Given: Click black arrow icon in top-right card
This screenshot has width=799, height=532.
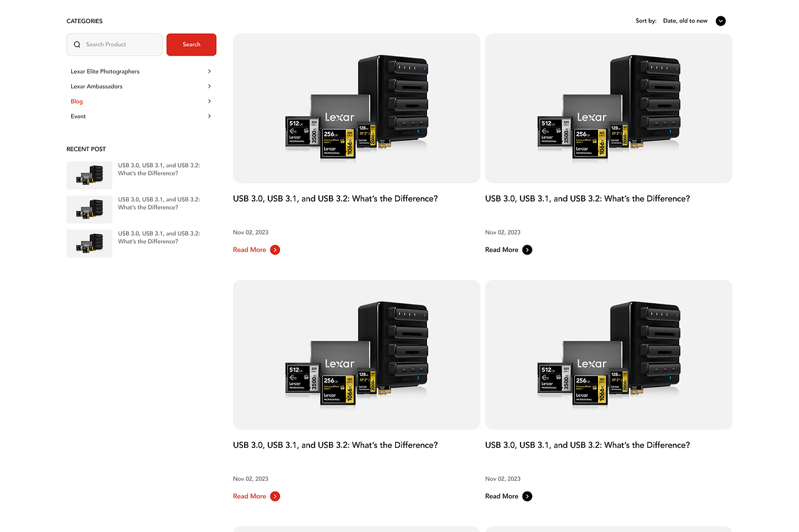Looking at the screenshot, I should coord(527,250).
